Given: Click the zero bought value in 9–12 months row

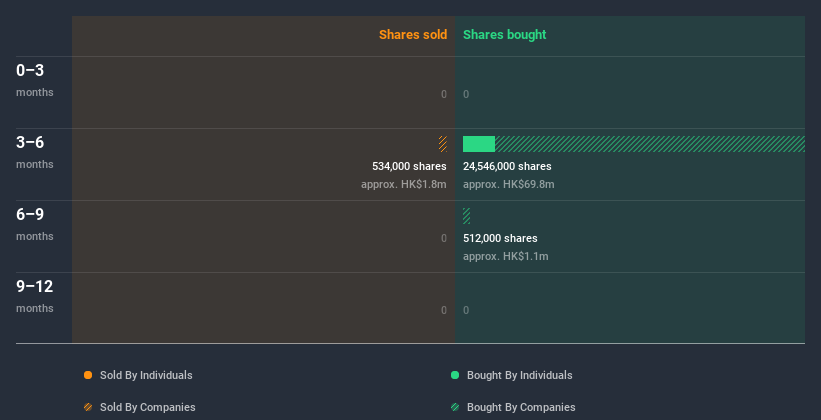Looking at the screenshot, I should click(466, 310).
